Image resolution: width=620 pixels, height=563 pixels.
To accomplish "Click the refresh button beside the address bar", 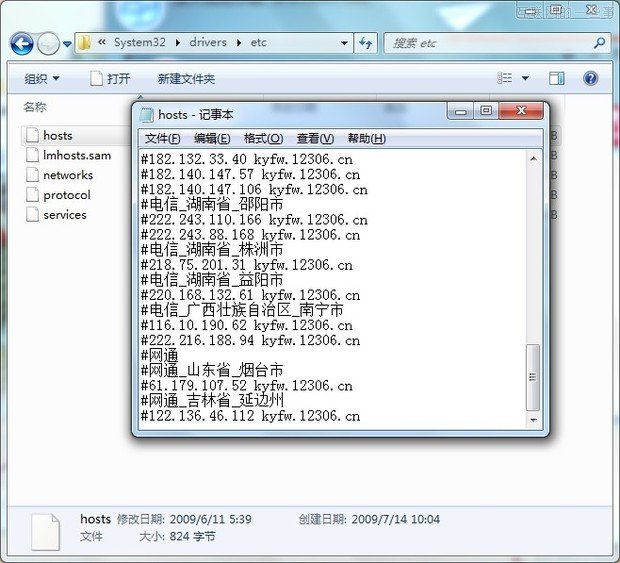I will [x=366, y=43].
